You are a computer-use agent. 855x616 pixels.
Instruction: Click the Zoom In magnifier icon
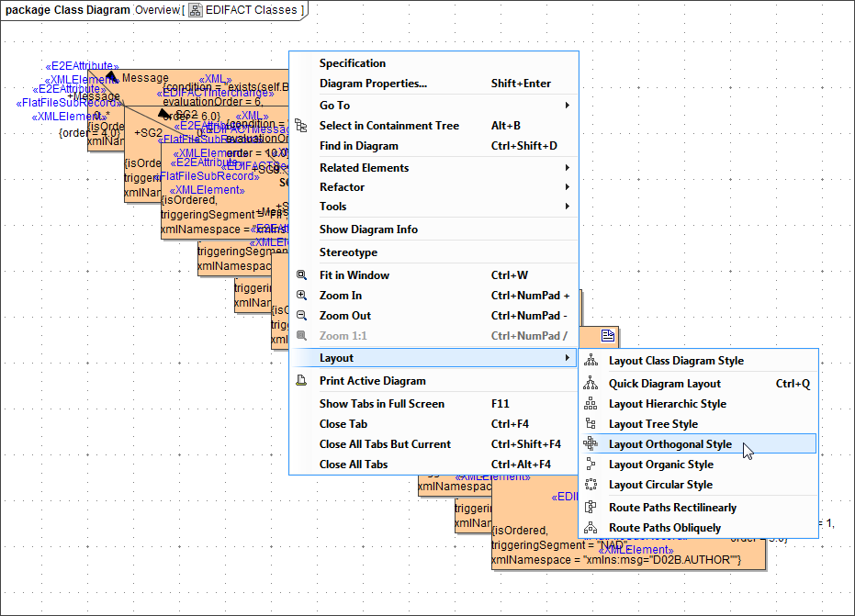[303, 295]
